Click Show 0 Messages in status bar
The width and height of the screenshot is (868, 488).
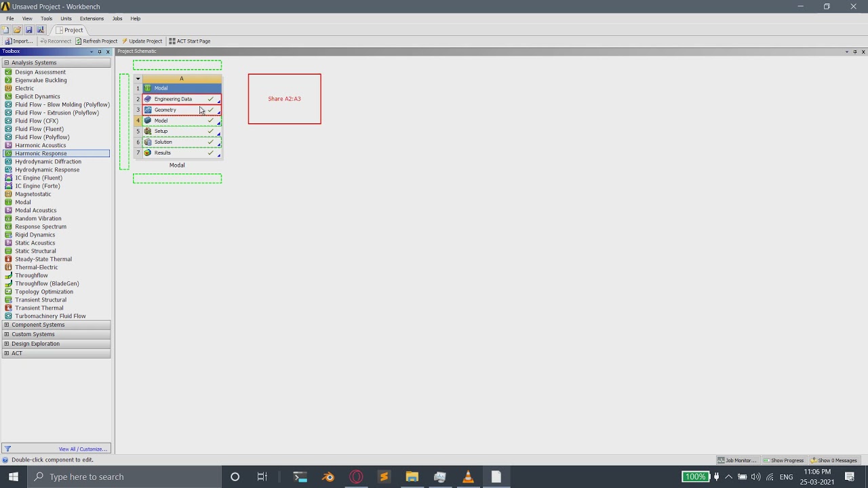coord(834,460)
